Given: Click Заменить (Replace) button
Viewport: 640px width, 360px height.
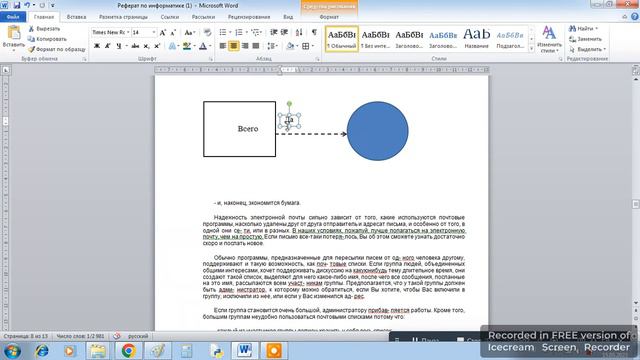Looking at the screenshot, I should [x=586, y=39].
